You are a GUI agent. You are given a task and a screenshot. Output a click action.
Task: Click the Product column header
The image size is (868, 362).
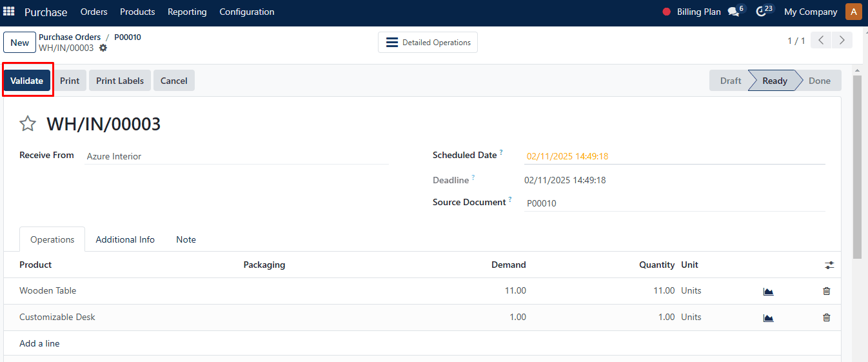click(35, 265)
